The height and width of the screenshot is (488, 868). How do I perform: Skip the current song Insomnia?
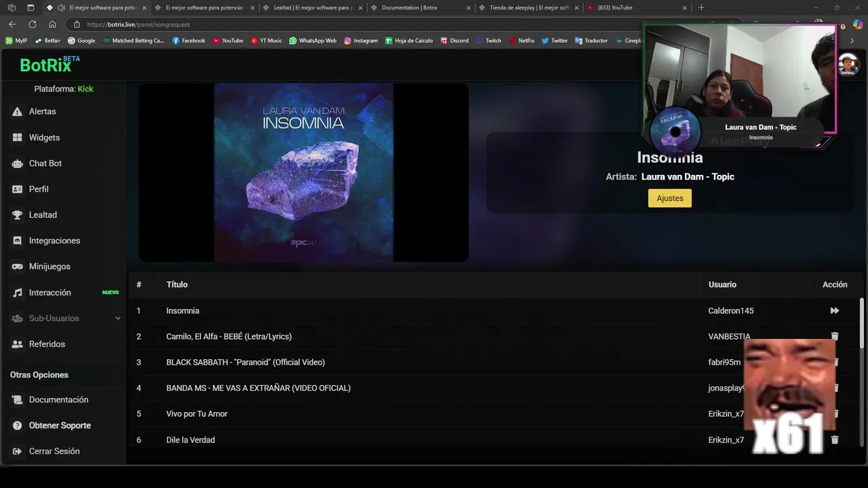[x=835, y=310]
